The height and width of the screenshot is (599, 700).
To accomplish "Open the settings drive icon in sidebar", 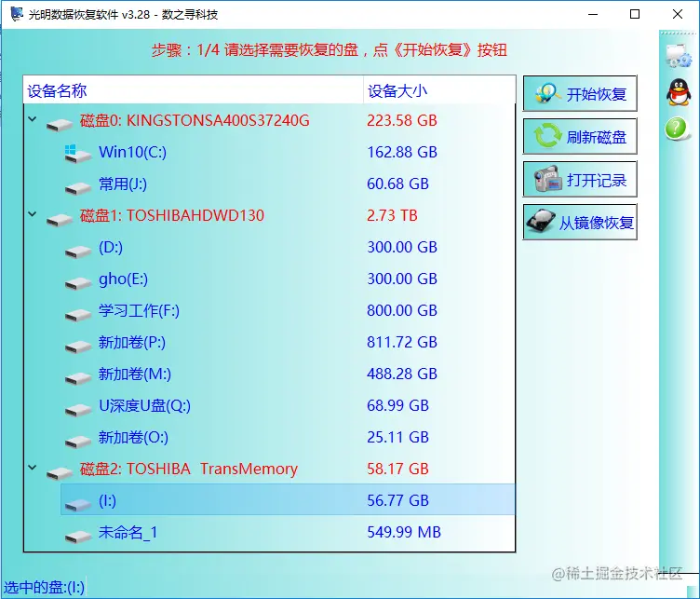I will point(679,56).
